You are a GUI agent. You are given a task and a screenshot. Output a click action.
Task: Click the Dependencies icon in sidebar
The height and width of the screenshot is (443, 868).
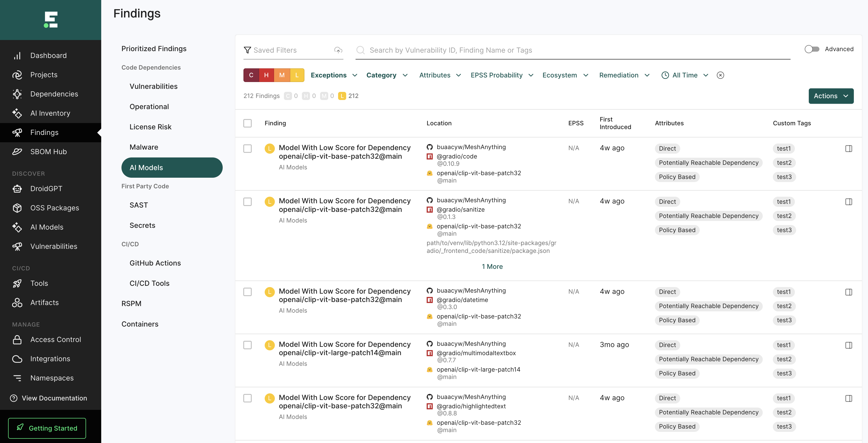[x=17, y=94]
